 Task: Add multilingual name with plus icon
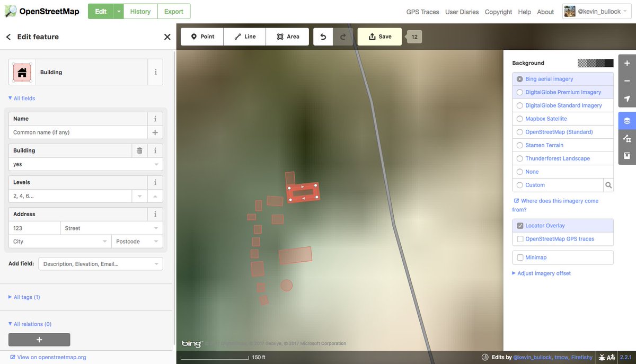tap(155, 132)
